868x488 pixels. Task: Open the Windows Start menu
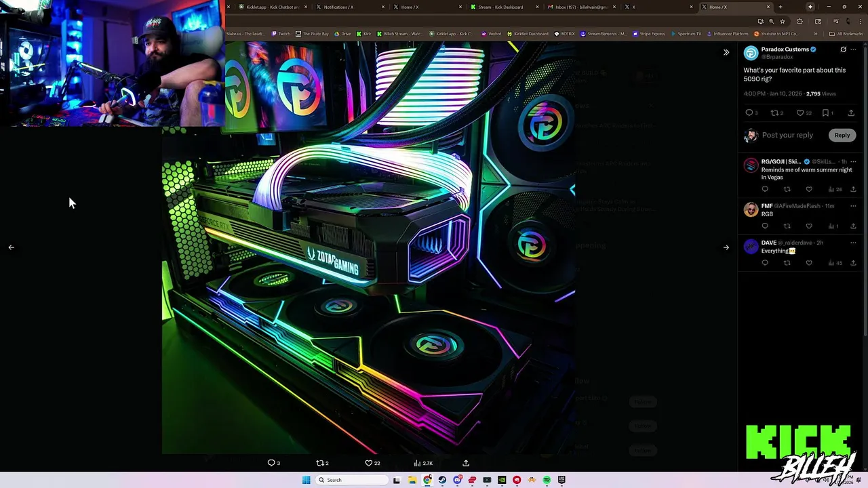click(306, 480)
